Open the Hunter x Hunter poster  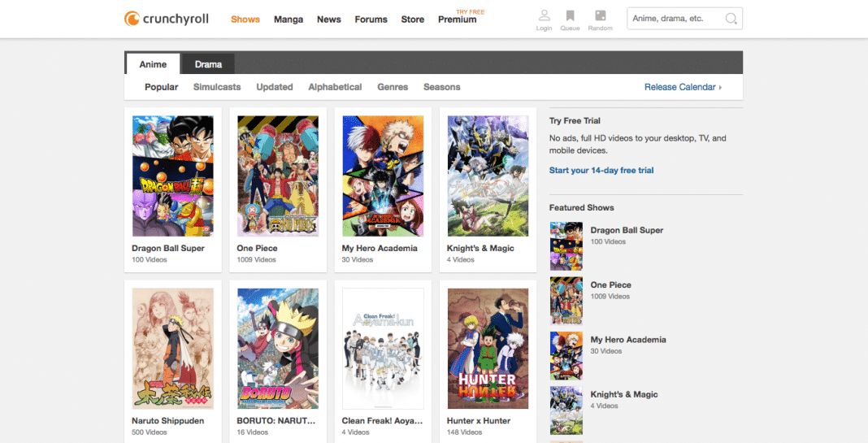click(x=488, y=349)
